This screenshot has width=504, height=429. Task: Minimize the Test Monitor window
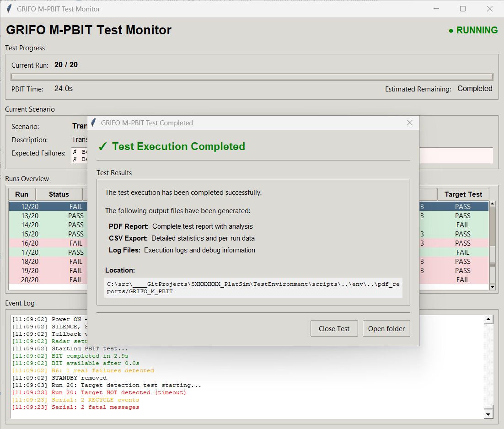pos(436,9)
